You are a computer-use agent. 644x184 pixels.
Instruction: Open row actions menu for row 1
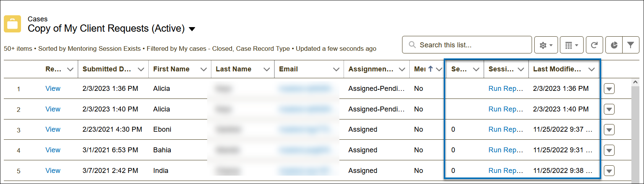[x=609, y=89]
